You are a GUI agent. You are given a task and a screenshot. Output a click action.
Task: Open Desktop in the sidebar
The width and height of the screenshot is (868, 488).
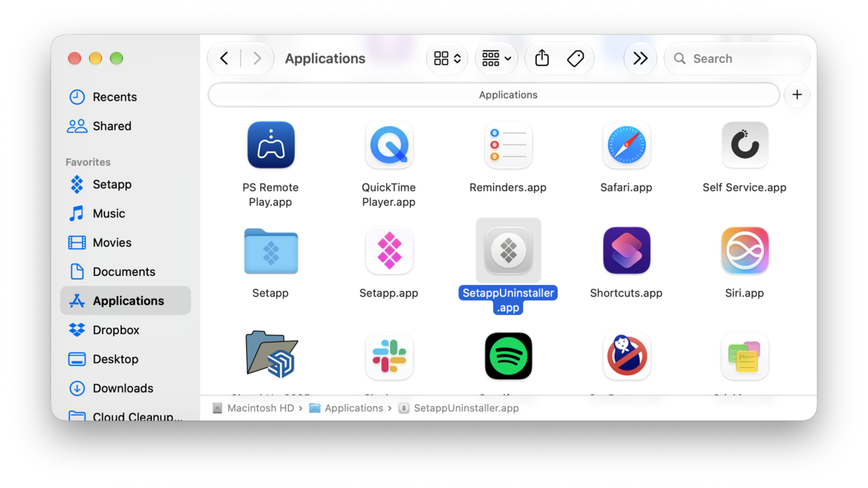(x=125, y=359)
